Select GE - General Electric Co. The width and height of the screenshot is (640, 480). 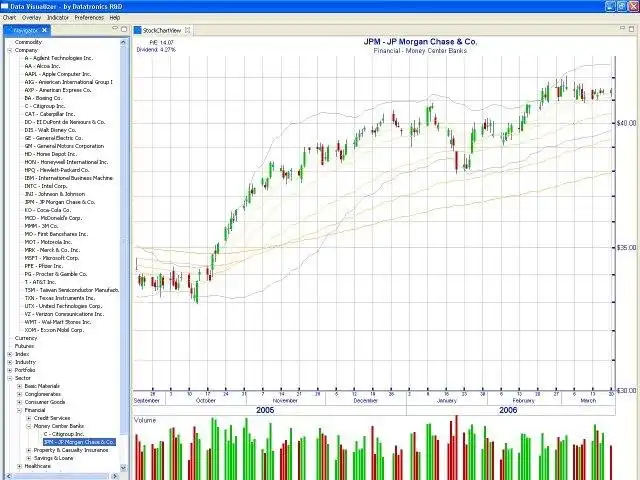[x=53, y=138]
